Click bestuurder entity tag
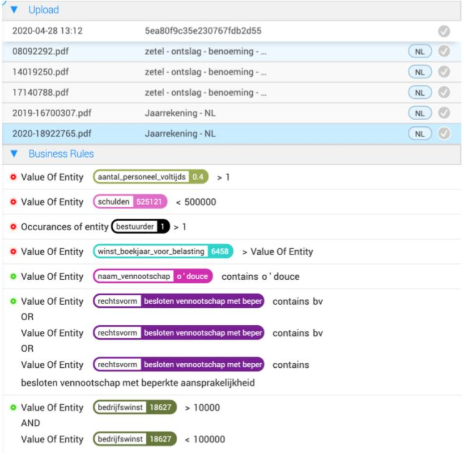This screenshot has height=453, width=464. pyautogui.click(x=140, y=227)
